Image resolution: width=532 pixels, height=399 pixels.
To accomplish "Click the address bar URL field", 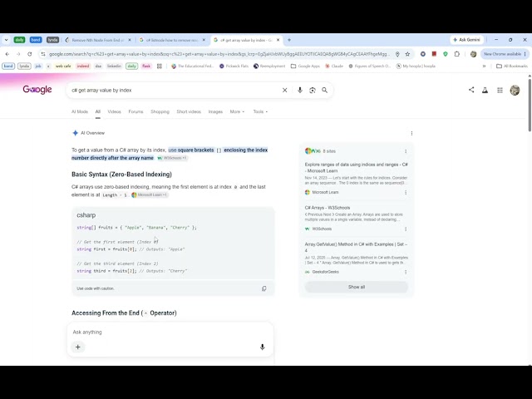I will [x=219, y=54].
